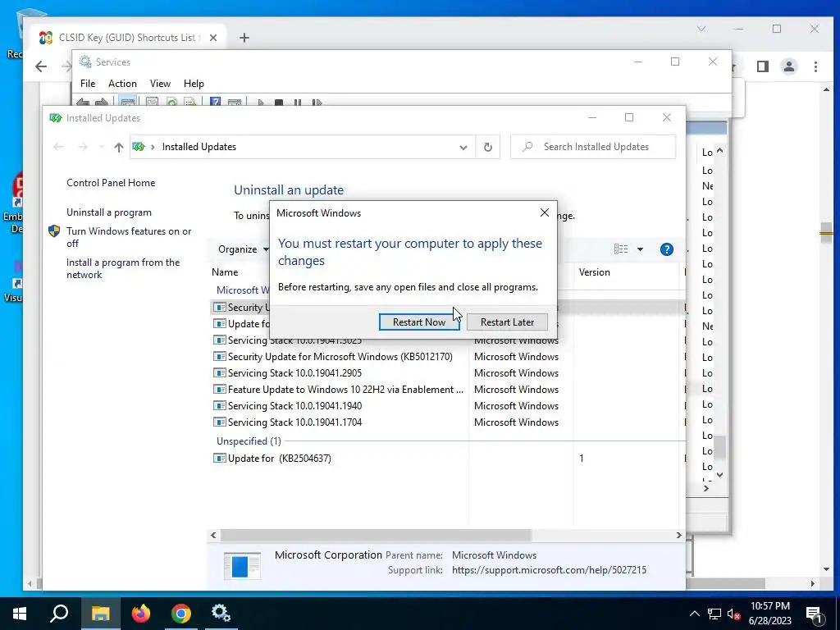Open the Chrome three-dot menu
Viewport: 840px width, 630px height.
click(815, 66)
